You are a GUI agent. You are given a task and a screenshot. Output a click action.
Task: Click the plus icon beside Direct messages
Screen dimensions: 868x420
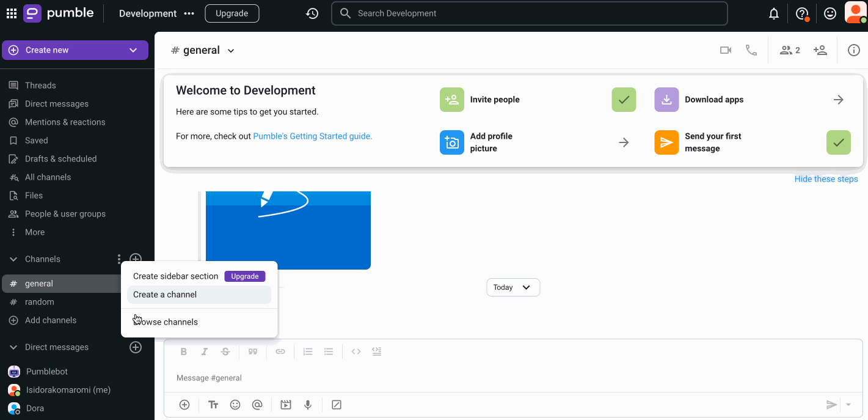136,347
